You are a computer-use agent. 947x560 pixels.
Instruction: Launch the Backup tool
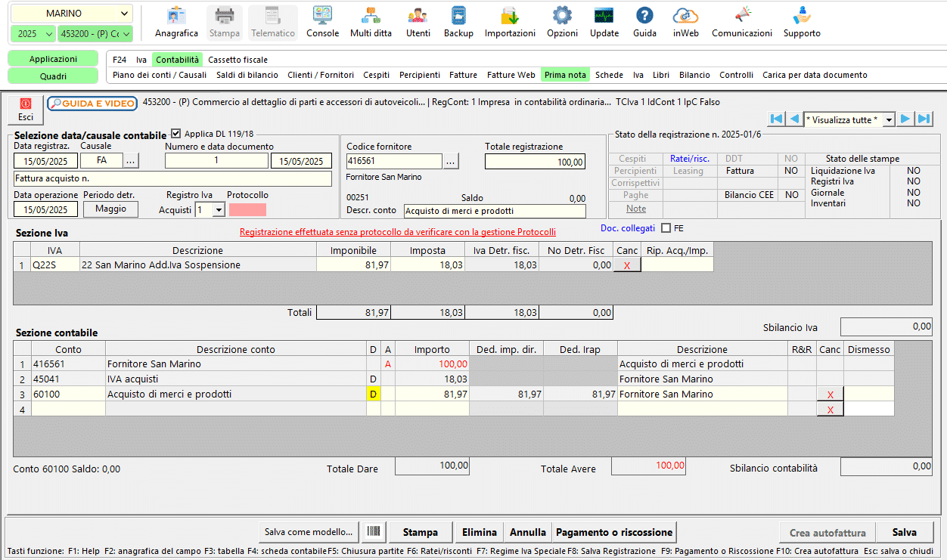click(x=458, y=23)
